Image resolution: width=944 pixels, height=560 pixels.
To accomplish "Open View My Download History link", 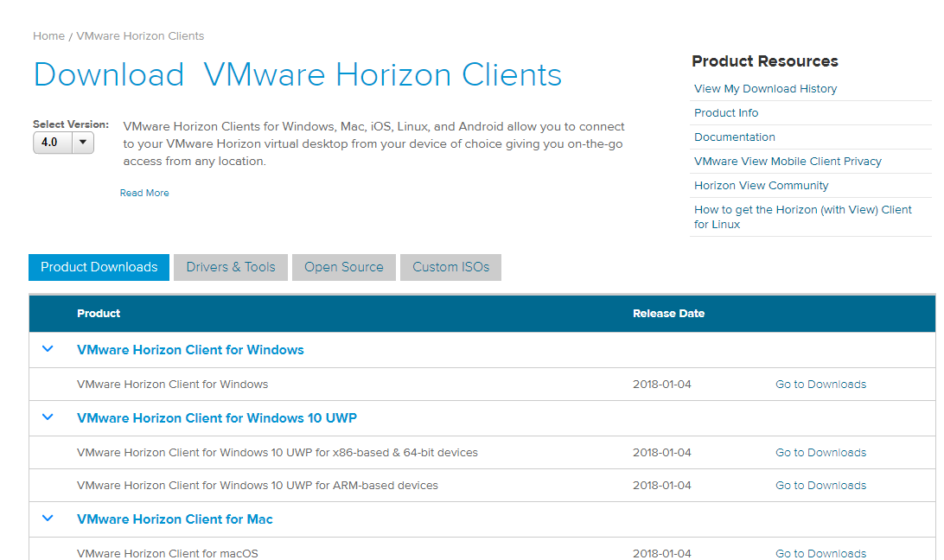I will click(x=765, y=88).
